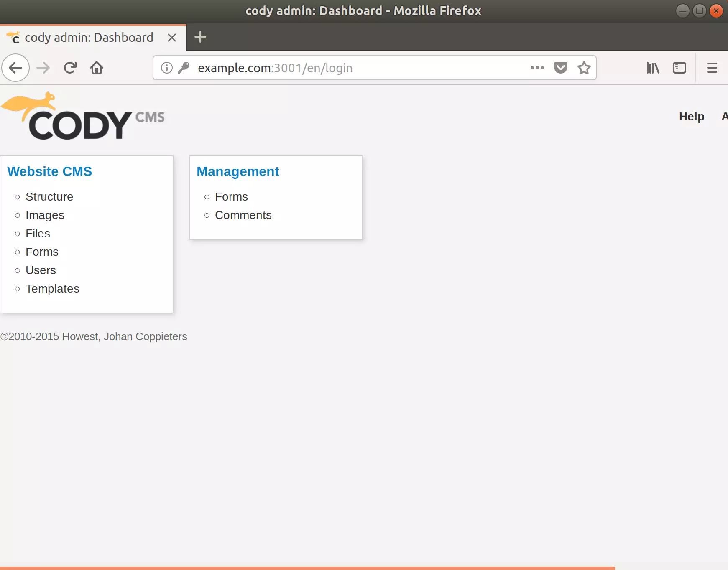Viewport: 728px width, 570px height.
Task: Open Templates under Website CMS
Action: point(52,288)
